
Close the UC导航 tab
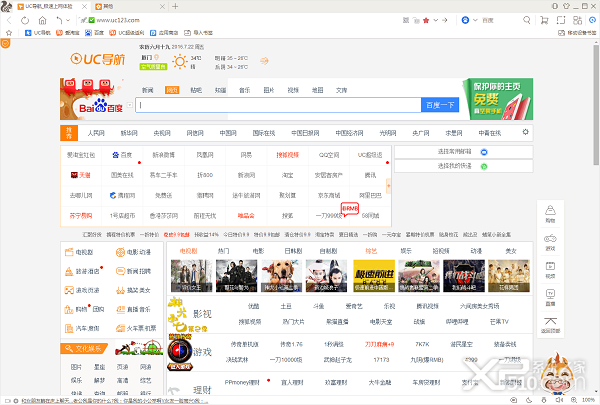tap(84, 7)
